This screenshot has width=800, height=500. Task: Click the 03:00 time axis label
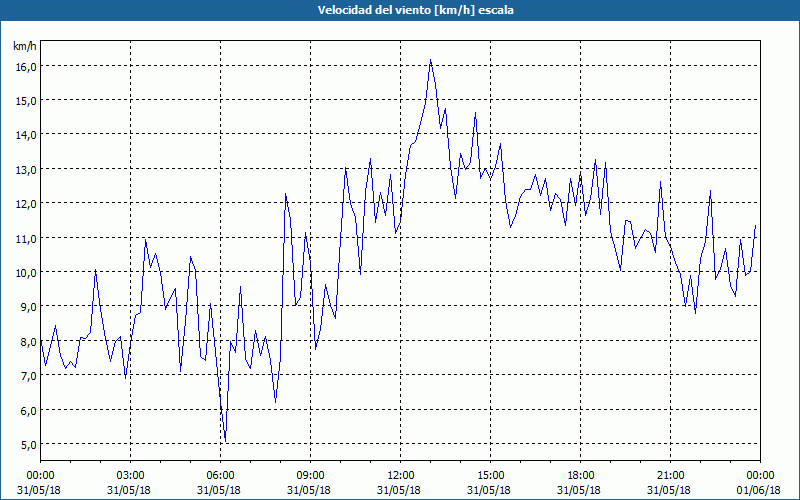(131, 476)
